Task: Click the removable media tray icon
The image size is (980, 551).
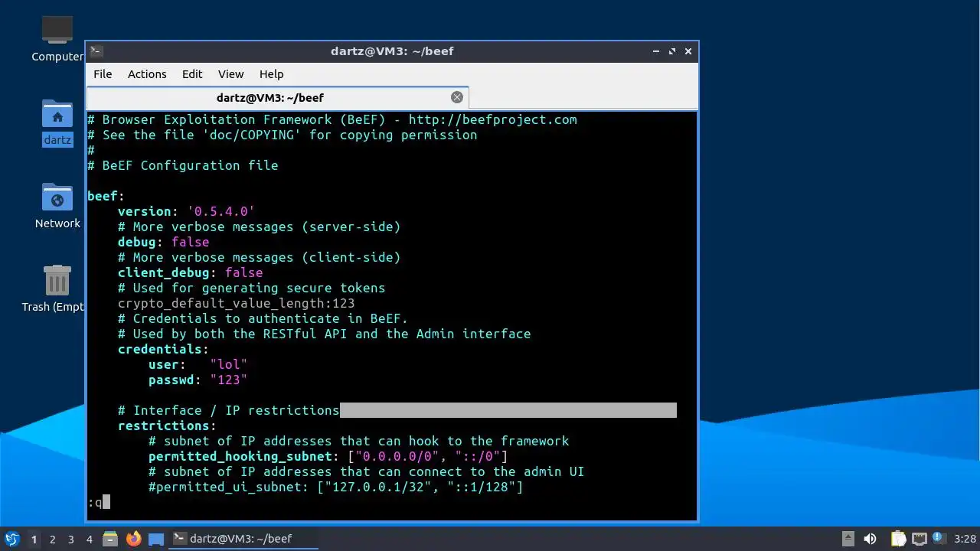Action: coord(848,539)
